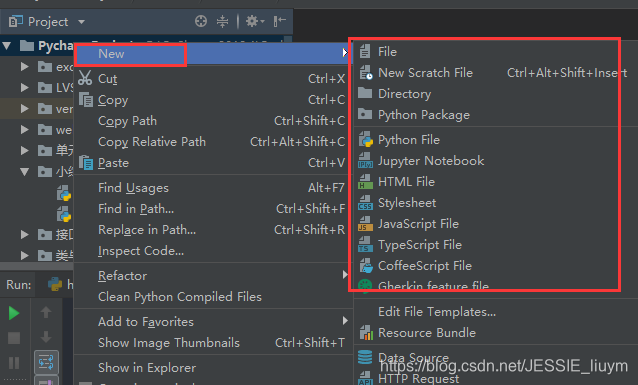
Task: Click the Stylesheet CSS icon
Action: point(365,203)
